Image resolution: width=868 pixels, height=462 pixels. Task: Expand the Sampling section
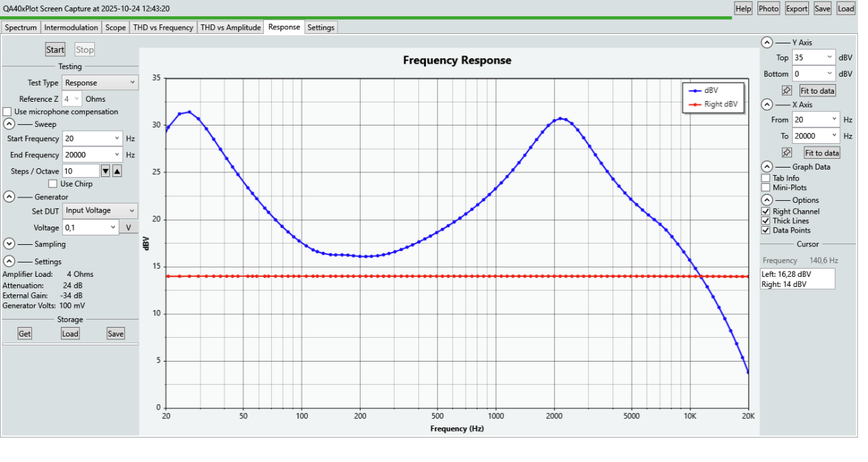coord(9,244)
